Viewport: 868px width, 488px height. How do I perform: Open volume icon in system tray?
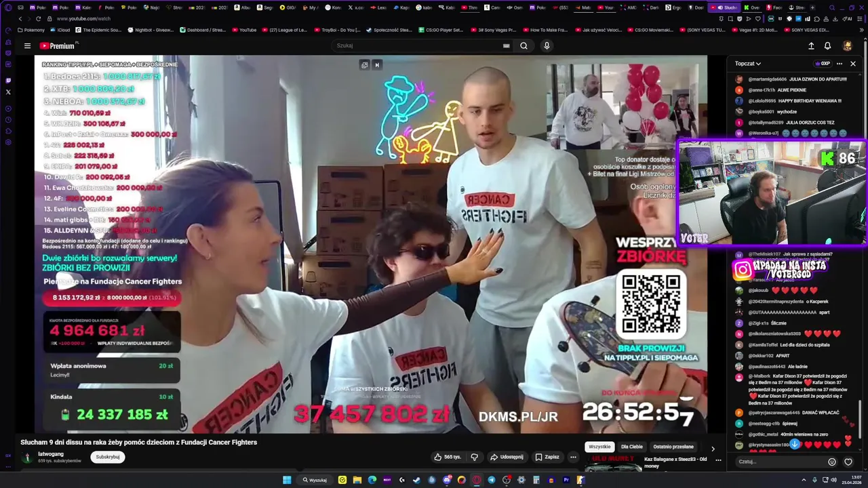[833, 480]
